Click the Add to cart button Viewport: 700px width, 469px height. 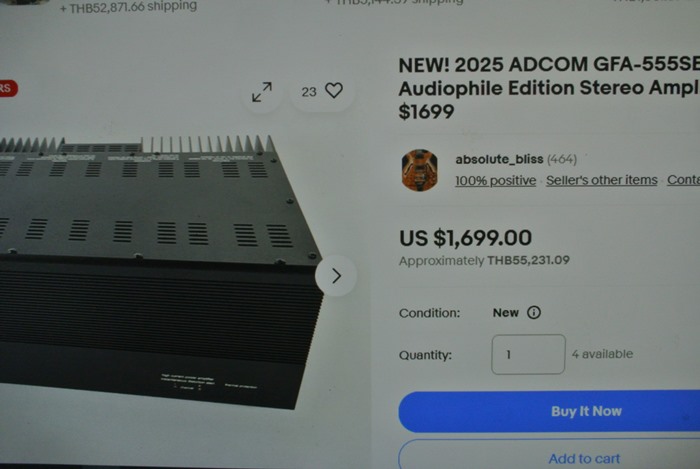[549, 455]
